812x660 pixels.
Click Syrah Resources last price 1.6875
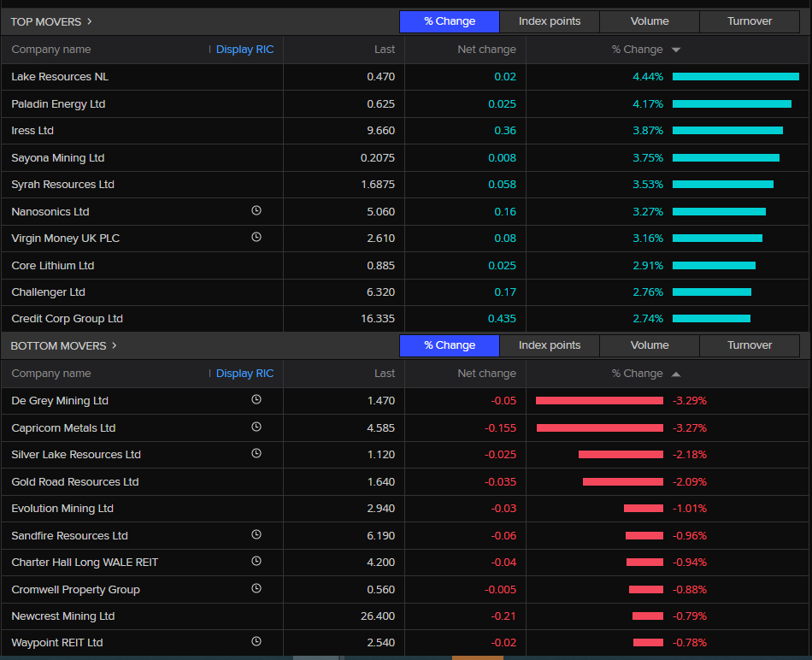pyautogui.click(x=378, y=185)
